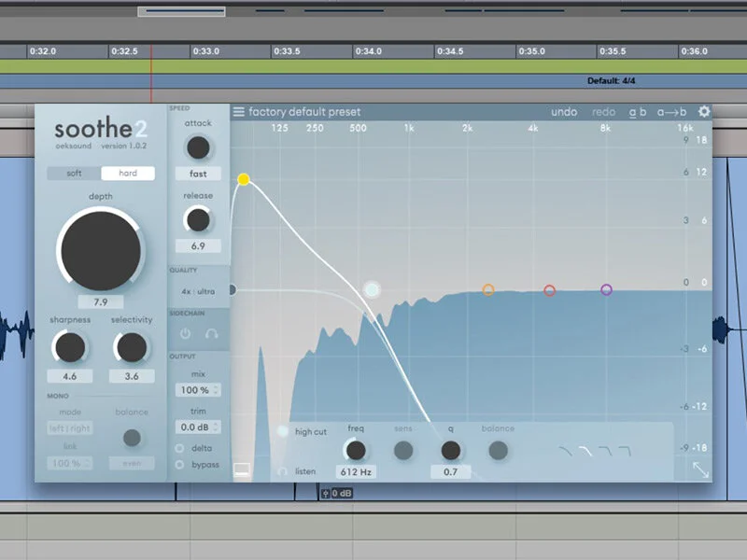Image resolution: width=747 pixels, height=560 pixels.
Task: Select the red band node
Action: (549, 290)
